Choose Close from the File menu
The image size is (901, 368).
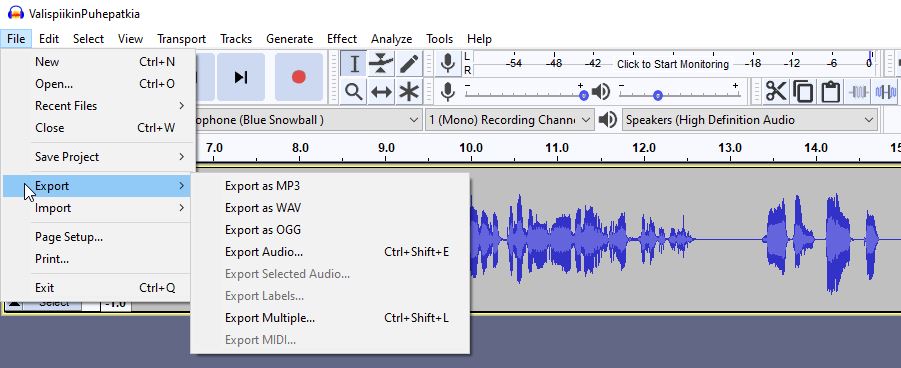click(x=97, y=128)
